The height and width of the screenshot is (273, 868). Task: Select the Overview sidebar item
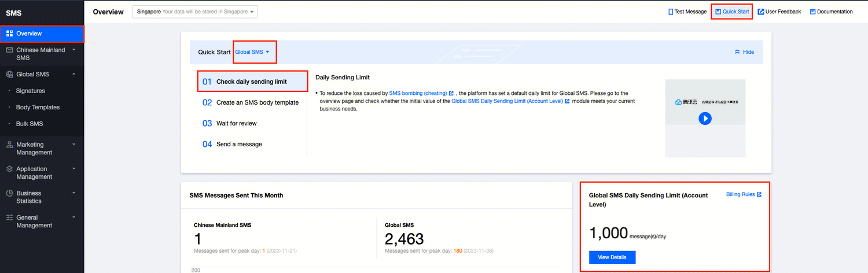42,34
